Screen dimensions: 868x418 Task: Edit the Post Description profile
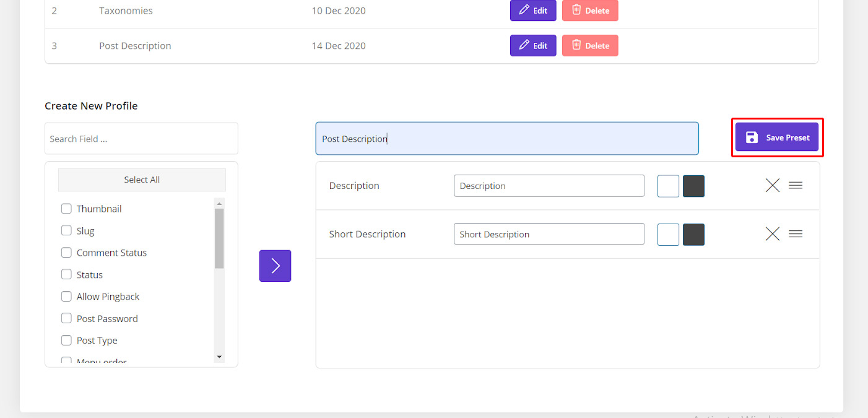533,45
